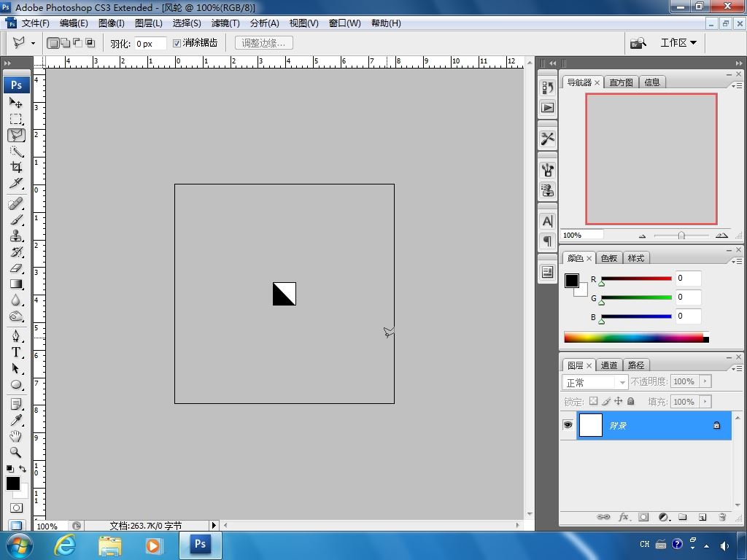Toggle the 消除锯齿 anti-alias checkbox
Screen dimensions: 747x560
(177, 43)
